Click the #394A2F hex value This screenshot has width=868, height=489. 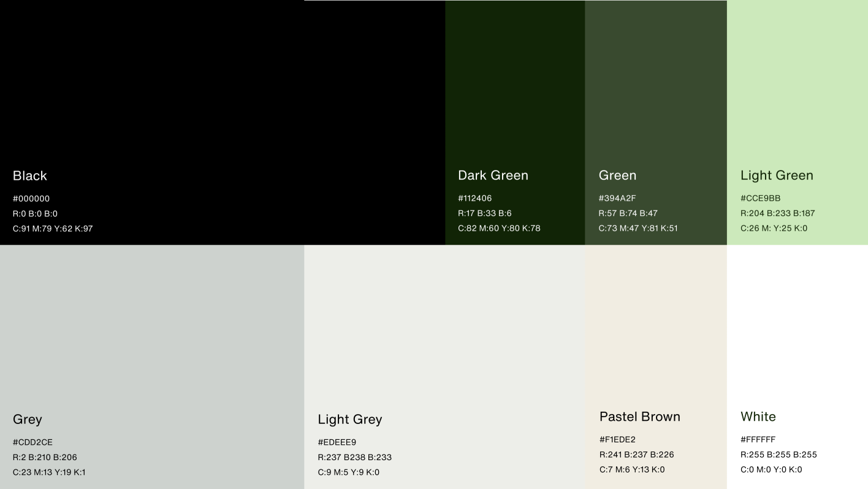[617, 198]
